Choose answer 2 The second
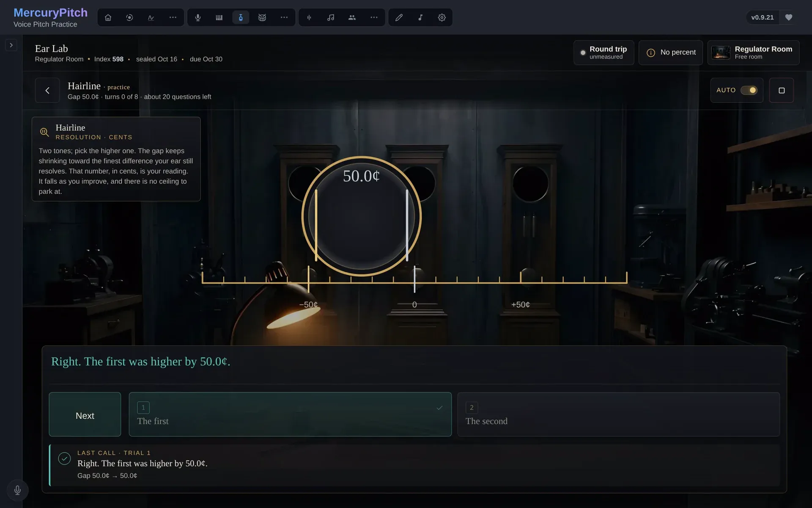This screenshot has height=508, width=812. (619, 414)
